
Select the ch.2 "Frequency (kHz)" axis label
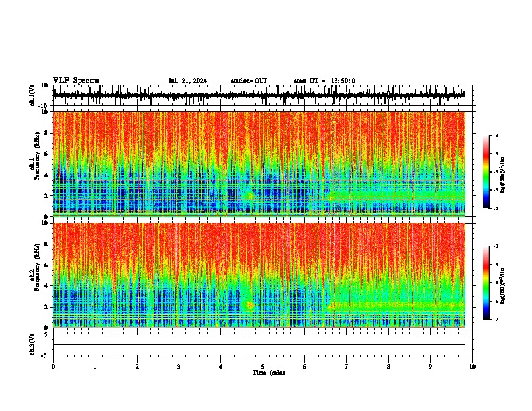pyautogui.click(x=37, y=267)
